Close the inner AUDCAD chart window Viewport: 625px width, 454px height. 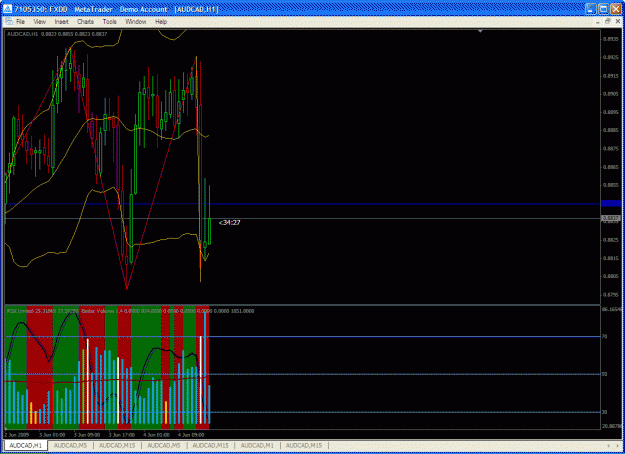click(x=617, y=22)
